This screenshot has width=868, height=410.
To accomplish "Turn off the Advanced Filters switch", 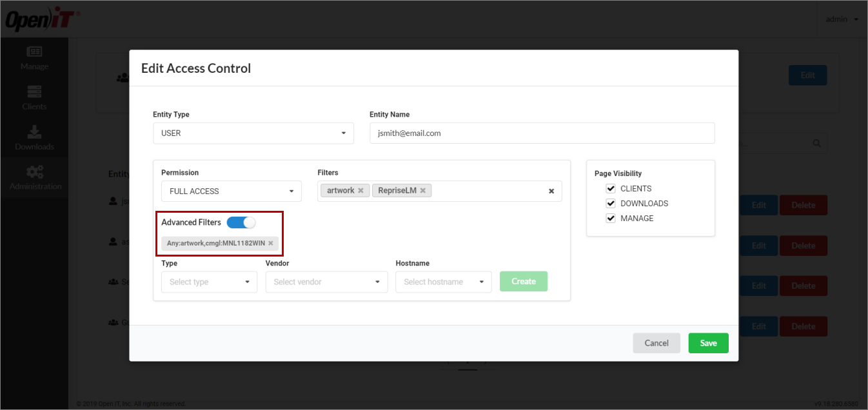I will pyautogui.click(x=241, y=222).
